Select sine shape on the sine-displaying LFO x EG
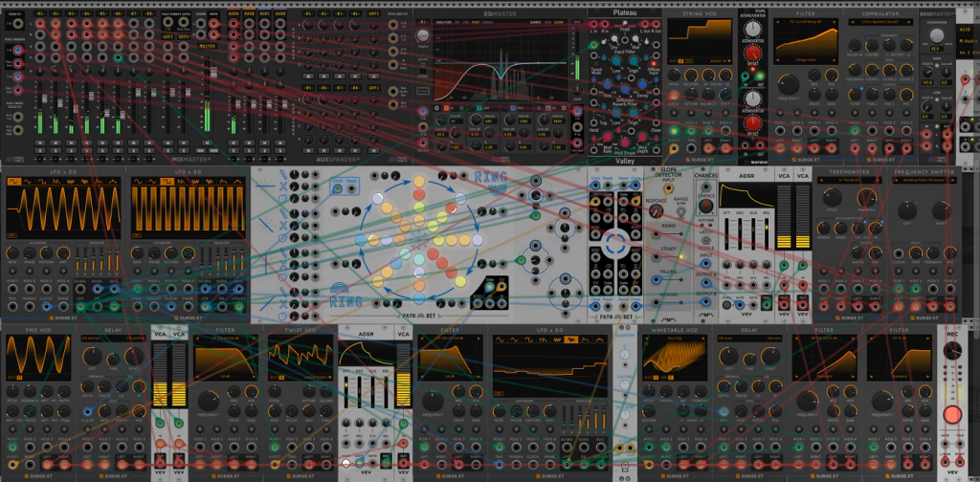The height and width of the screenshot is (482, 980). tap(13, 181)
